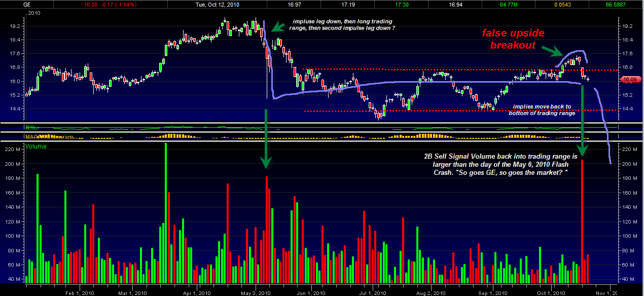Click the Jul 1, 2010 date axis label
The height and width of the screenshot is (296, 644).
(372, 292)
